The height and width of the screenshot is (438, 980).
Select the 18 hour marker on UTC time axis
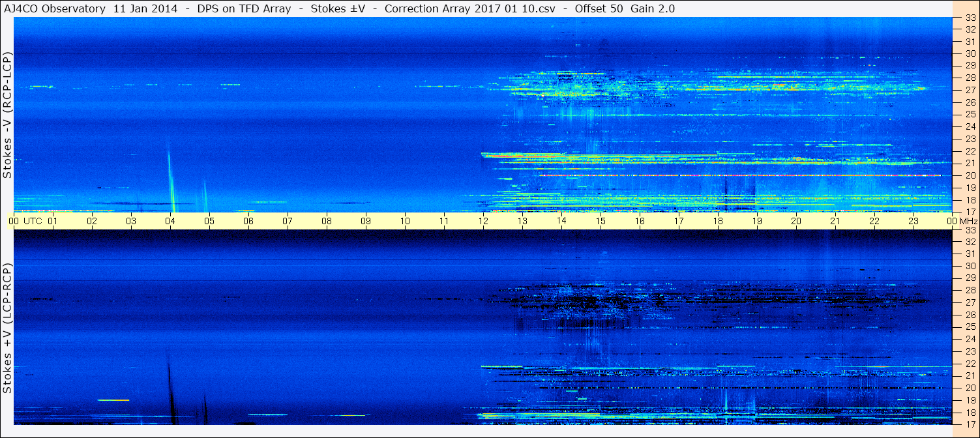tap(718, 221)
